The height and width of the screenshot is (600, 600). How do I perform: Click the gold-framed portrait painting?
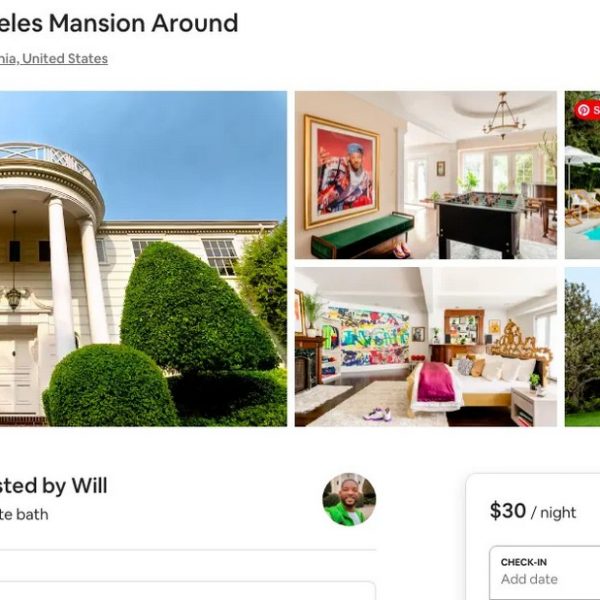point(342,172)
